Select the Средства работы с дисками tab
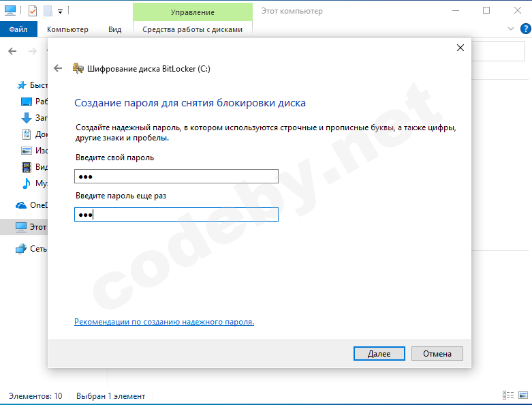The width and height of the screenshot is (532, 405). 192,29
